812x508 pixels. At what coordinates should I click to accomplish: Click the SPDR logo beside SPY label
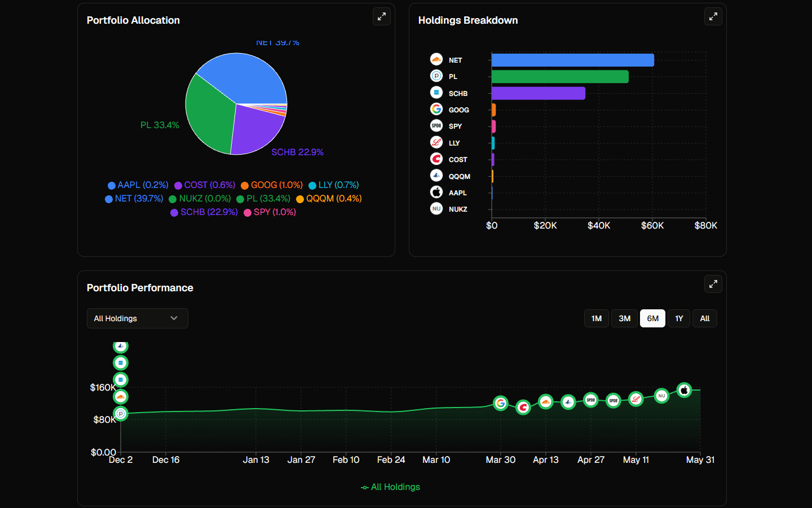click(436, 125)
